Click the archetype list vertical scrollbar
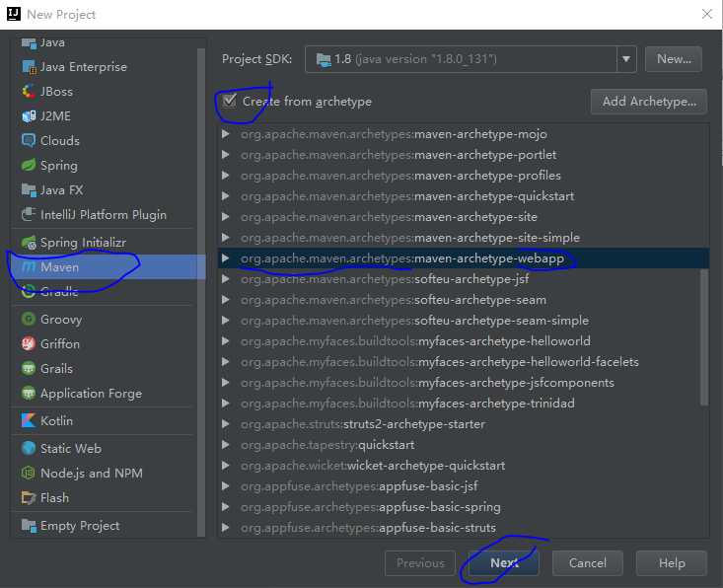The image size is (723, 588). [x=703, y=337]
